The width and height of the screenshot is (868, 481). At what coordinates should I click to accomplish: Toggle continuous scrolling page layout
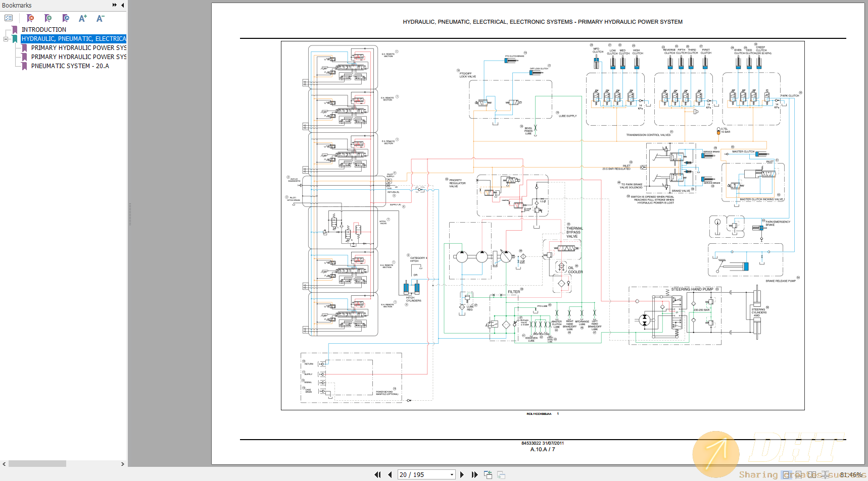[799, 474]
